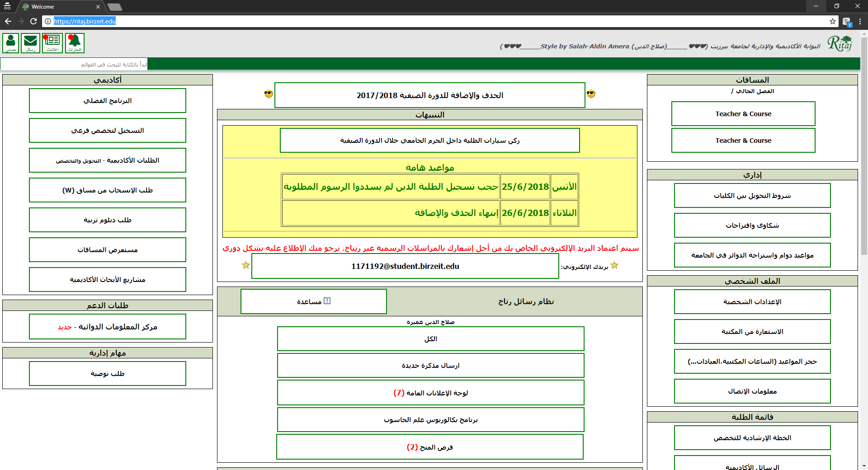Click the الفصل الحالي label
The width and height of the screenshot is (868, 470).
pyautogui.click(x=753, y=91)
